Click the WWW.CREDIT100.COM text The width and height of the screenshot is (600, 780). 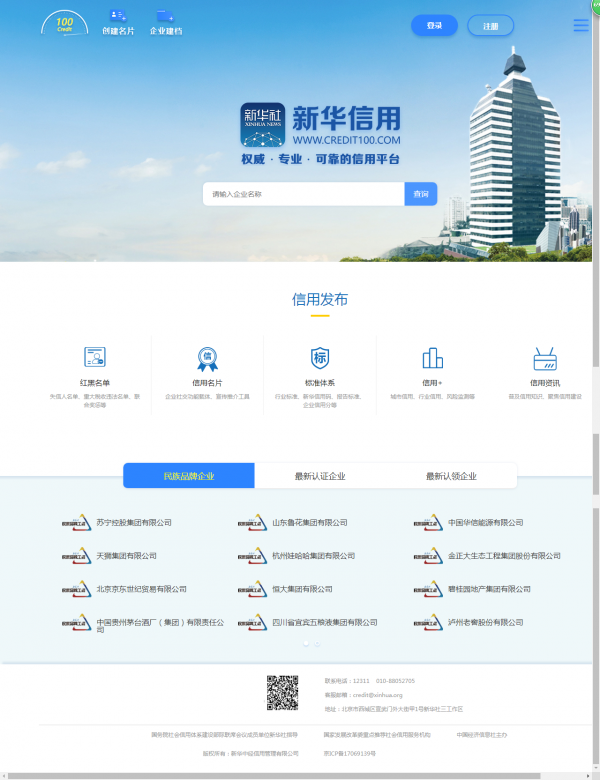pyautogui.click(x=346, y=140)
